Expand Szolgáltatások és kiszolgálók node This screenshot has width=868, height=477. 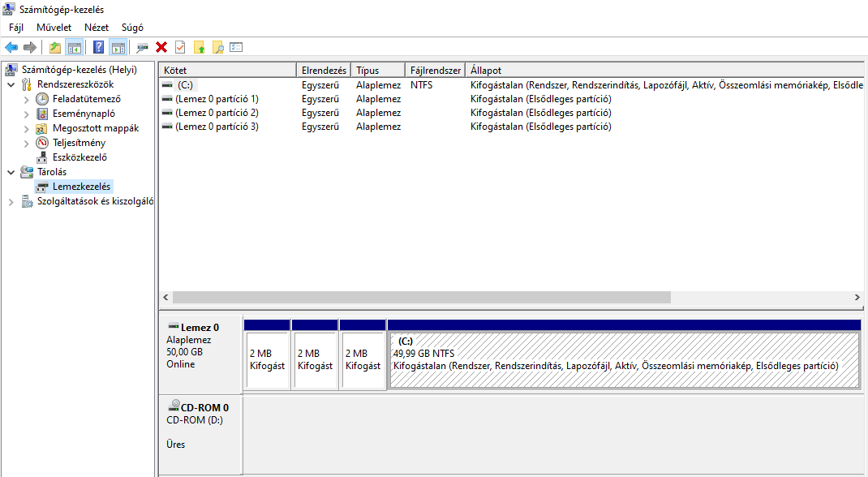[11, 202]
